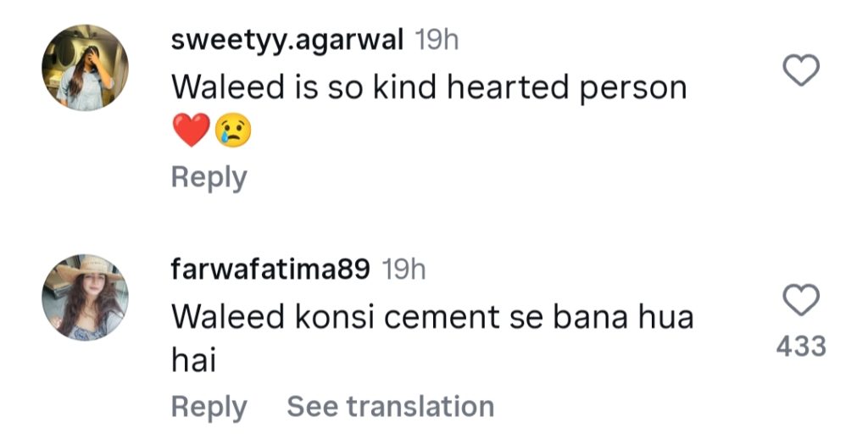Click the word 'hearted' in sweetyy.agarwal's comment

coord(508,87)
